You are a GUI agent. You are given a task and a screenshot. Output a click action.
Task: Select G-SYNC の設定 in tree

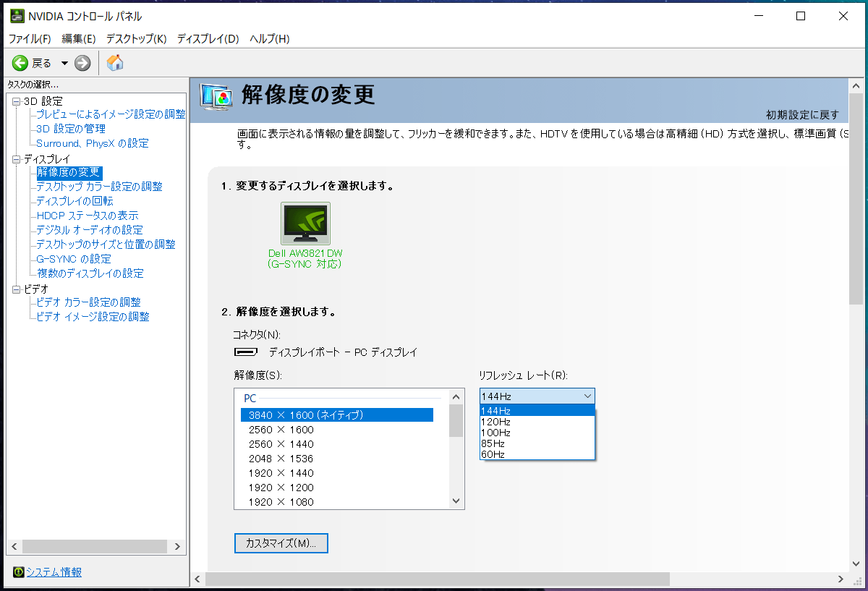point(74,259)
